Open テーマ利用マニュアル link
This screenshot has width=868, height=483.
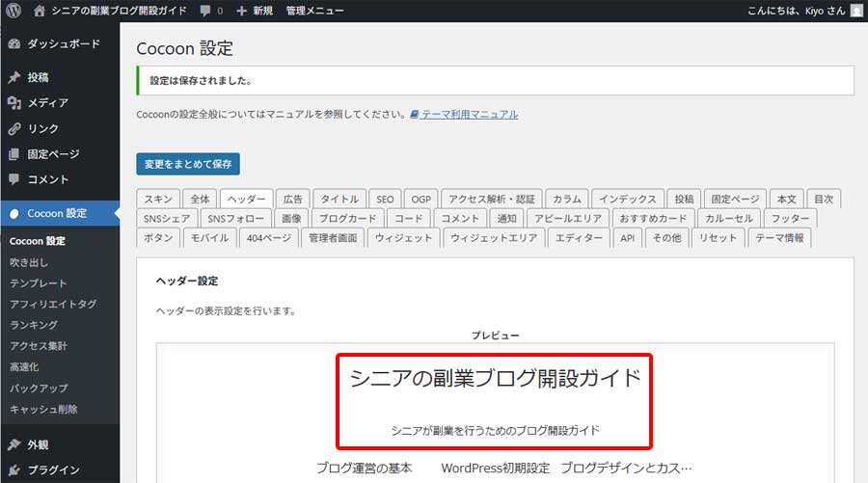coord(470,115)
